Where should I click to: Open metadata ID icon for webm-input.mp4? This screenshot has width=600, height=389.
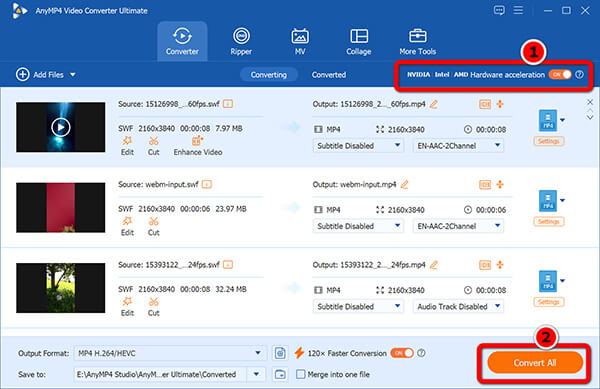(485, 184)
